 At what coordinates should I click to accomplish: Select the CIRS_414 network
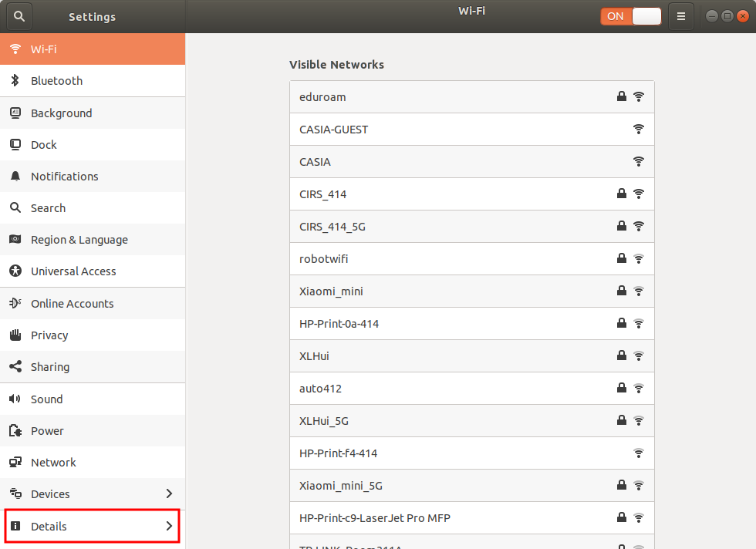click(x=472, y=194)
